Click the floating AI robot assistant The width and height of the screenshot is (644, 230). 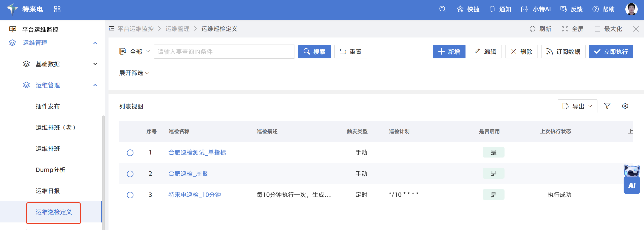(x=632, y=180)
